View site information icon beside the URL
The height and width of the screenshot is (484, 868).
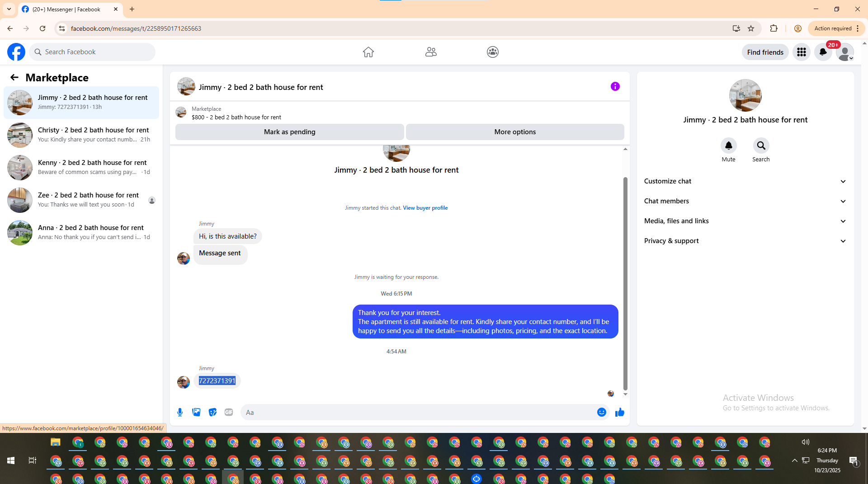(x=62, y=28)
